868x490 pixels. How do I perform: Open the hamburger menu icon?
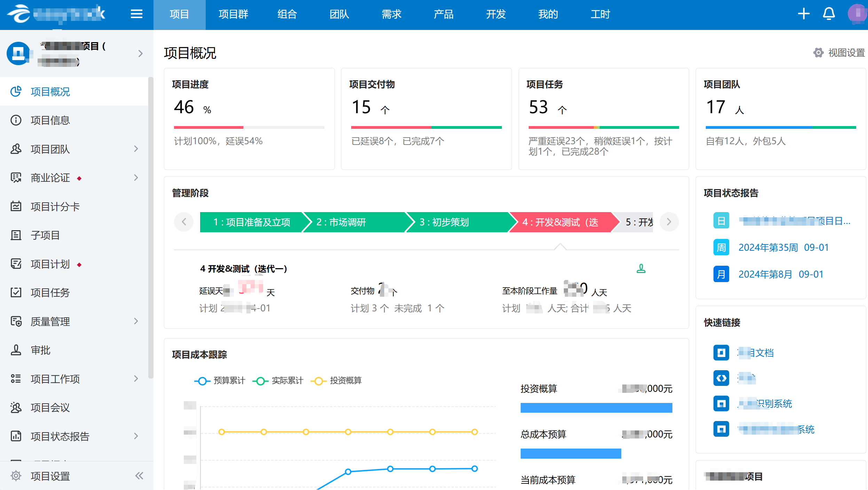tap(136, 14)
